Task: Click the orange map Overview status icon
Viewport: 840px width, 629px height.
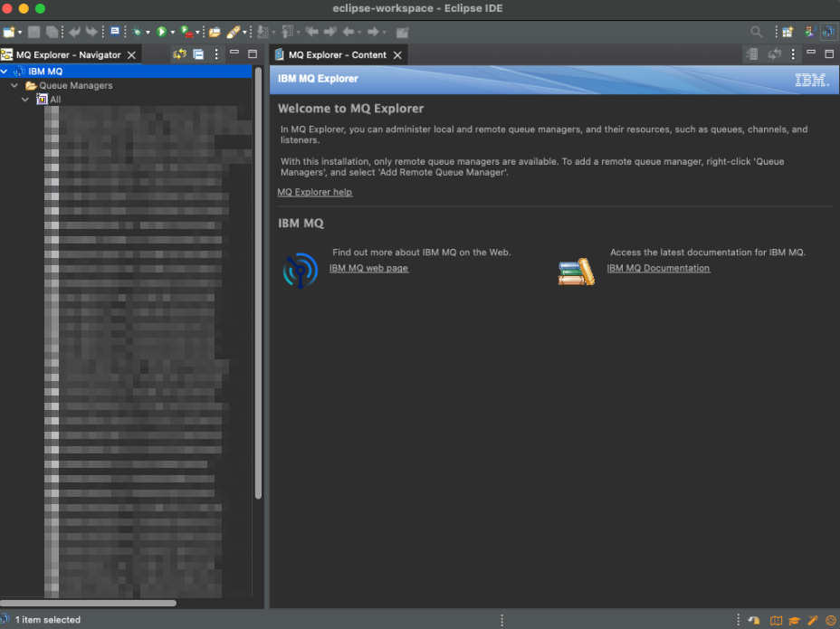Action: tap(776, 621)
